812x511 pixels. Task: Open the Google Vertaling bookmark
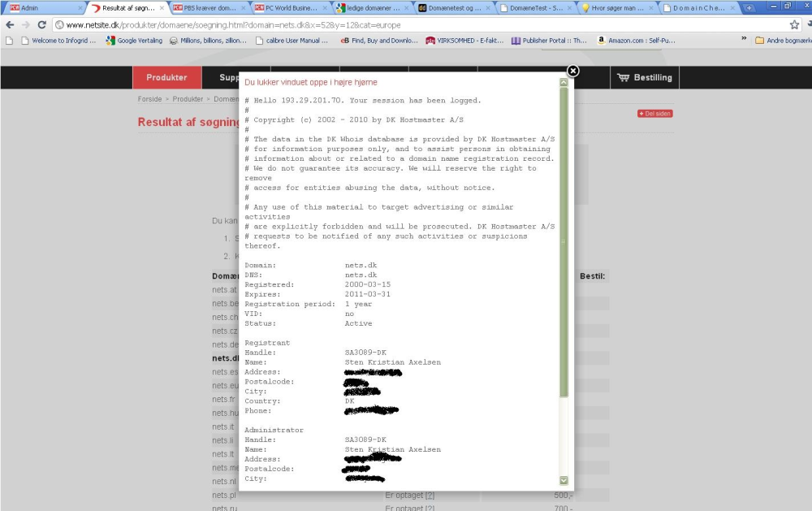click(x=134, y=41)
